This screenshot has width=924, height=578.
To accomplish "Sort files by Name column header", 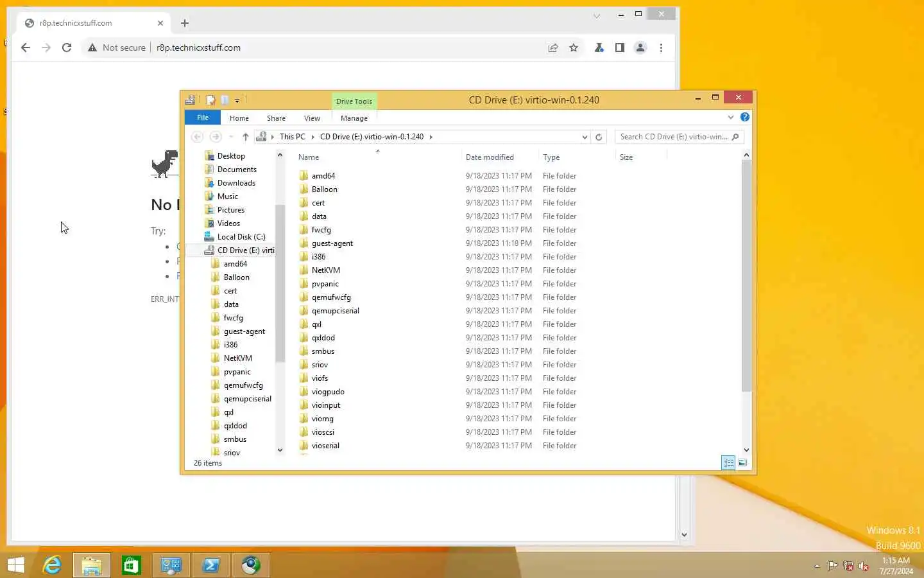I will click(308, 157).
